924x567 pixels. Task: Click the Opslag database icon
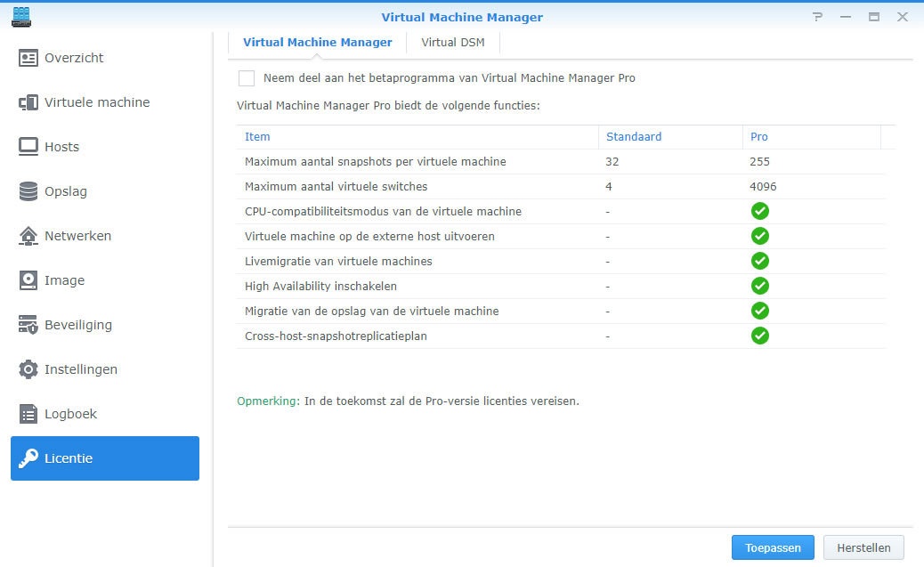[x=28, y=191]
